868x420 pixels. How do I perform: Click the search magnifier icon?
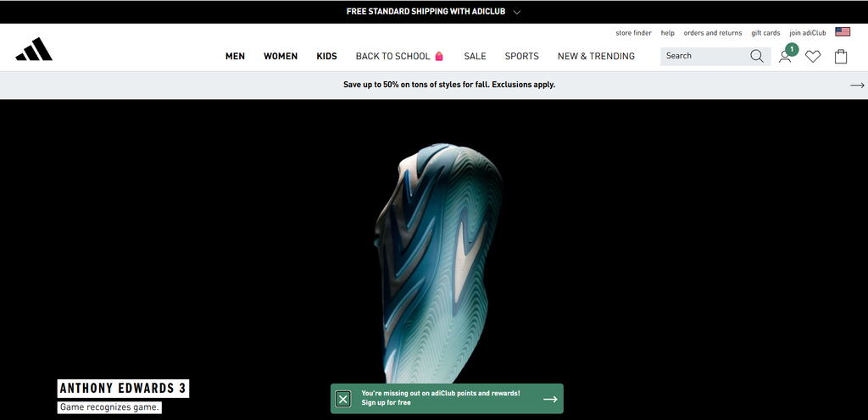757,56
